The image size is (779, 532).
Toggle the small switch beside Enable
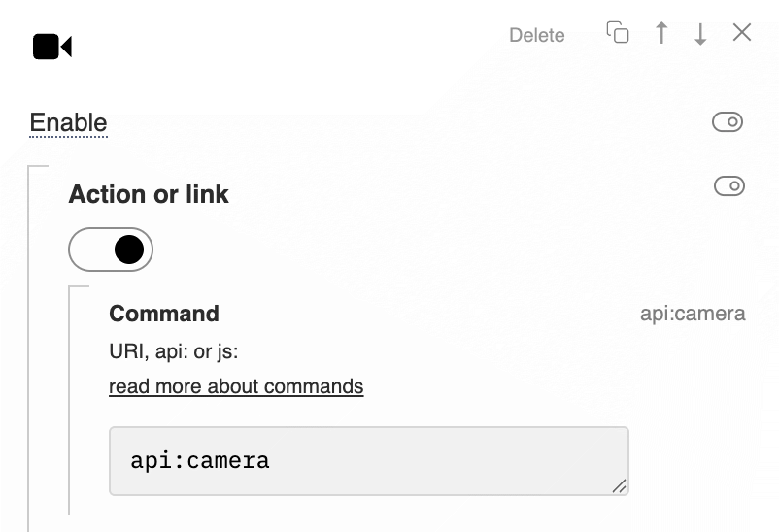pos(728,121)
